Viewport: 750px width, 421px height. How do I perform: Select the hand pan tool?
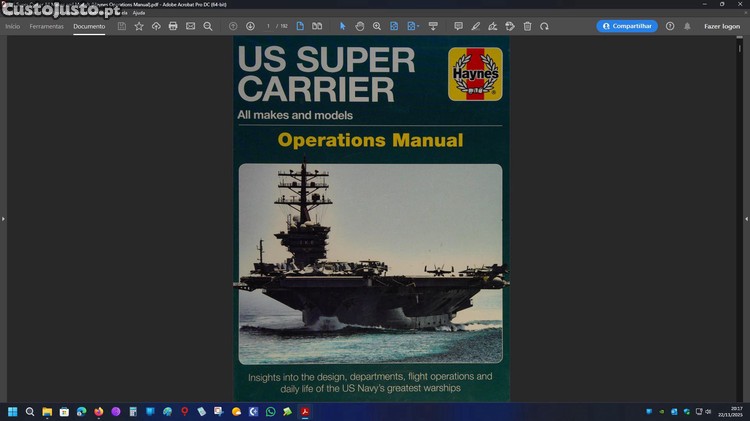tap(360, 26)
